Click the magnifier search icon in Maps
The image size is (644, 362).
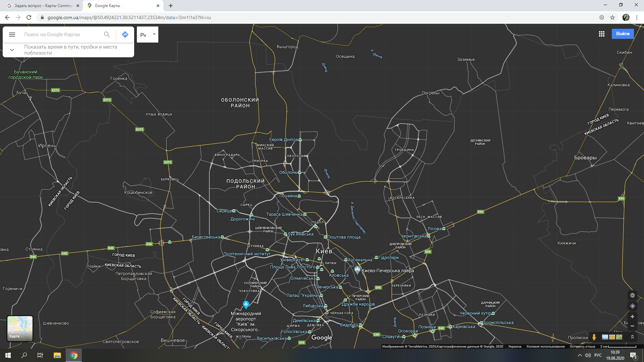tap(107, 35)
